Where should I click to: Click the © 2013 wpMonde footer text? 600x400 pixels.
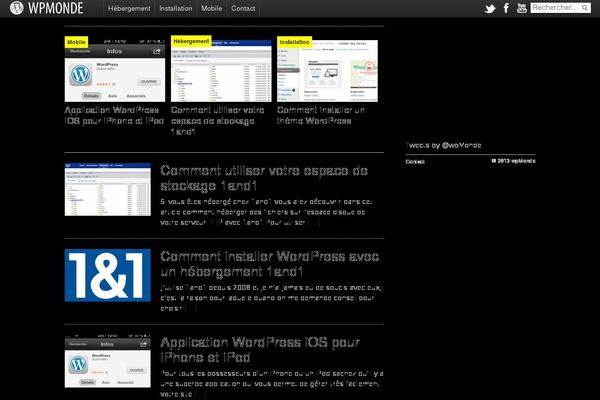click(514, 161)
